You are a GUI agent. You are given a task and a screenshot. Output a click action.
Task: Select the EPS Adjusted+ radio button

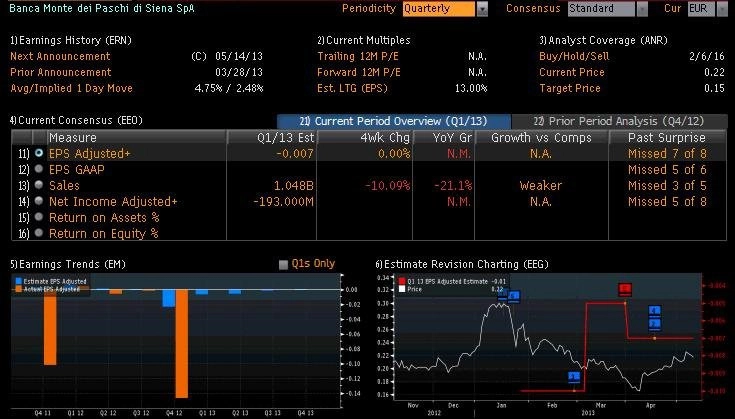39,153
